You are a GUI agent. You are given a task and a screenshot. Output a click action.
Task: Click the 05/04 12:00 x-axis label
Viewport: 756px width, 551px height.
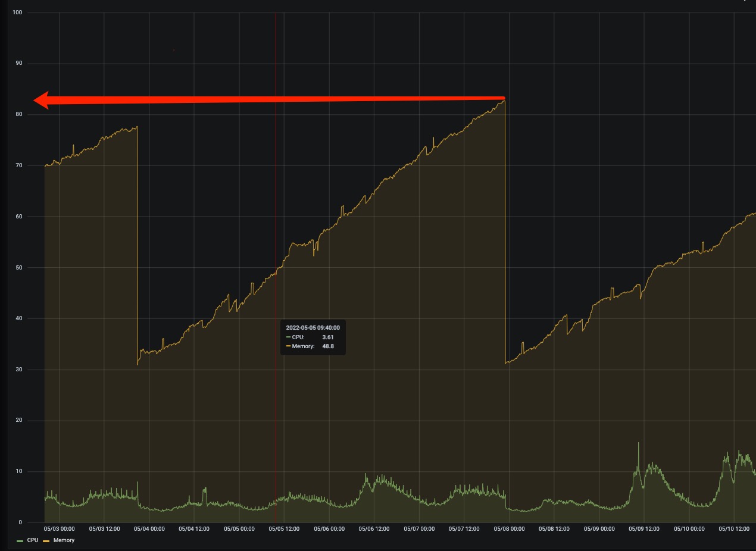(194, 528)
